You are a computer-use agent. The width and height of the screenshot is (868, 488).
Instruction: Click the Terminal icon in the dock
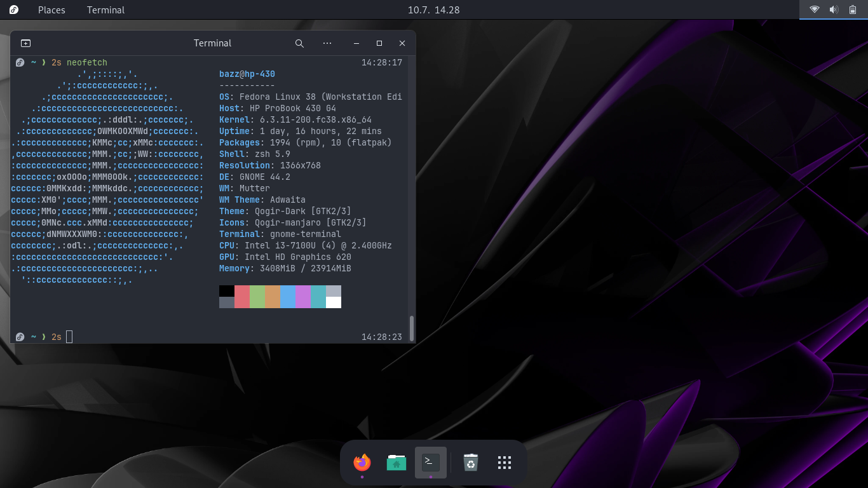pyautogui.click(x=431, y=462)
